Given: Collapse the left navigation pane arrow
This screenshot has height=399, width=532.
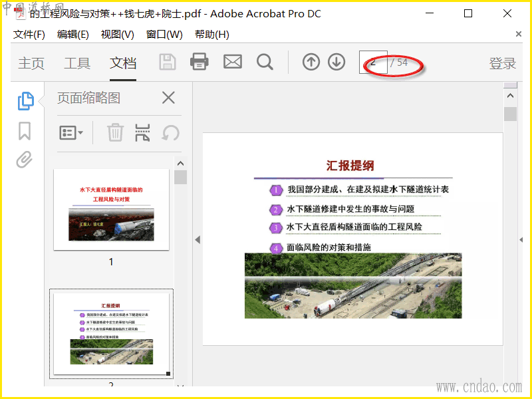Looking at the screenshot, I should (198, 240).
